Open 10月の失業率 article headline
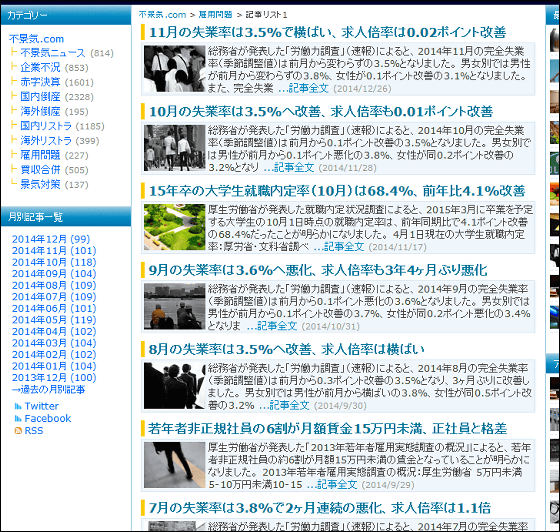Image resolution: width=560 pixels, height=532 pixels. click(x=321, y=112)
